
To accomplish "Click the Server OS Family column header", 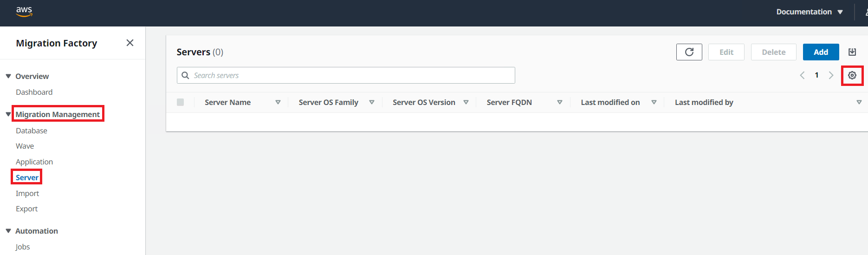I will tap(329, 102).
